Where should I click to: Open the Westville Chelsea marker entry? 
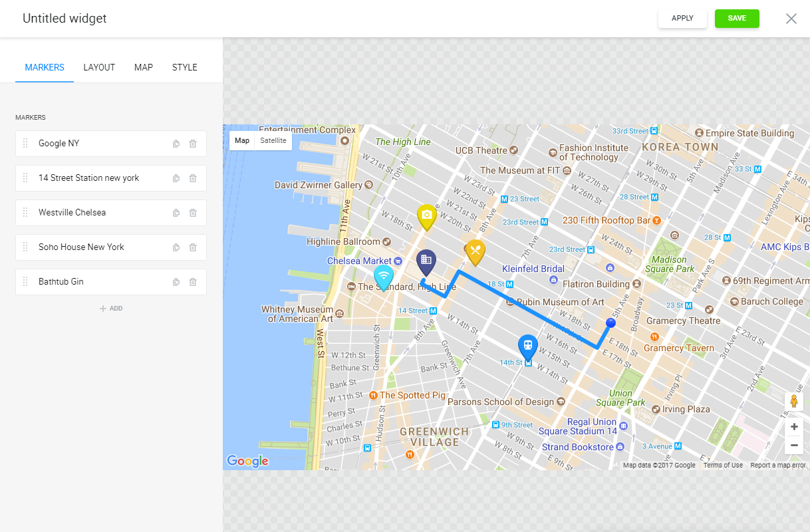point(111,213)
